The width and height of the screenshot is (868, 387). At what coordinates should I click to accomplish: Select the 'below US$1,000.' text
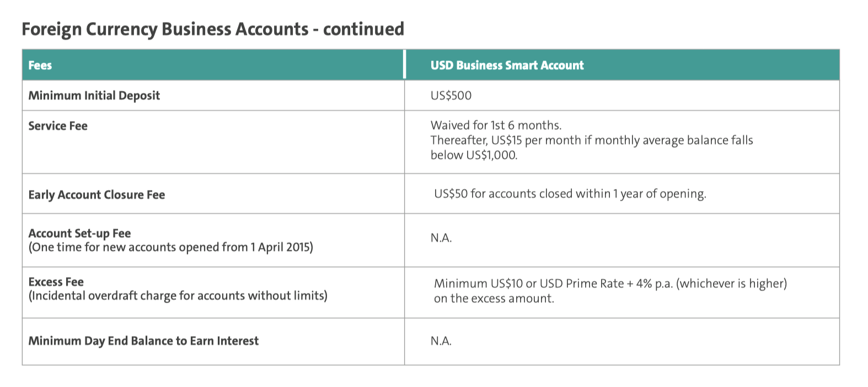pos(474,155)
